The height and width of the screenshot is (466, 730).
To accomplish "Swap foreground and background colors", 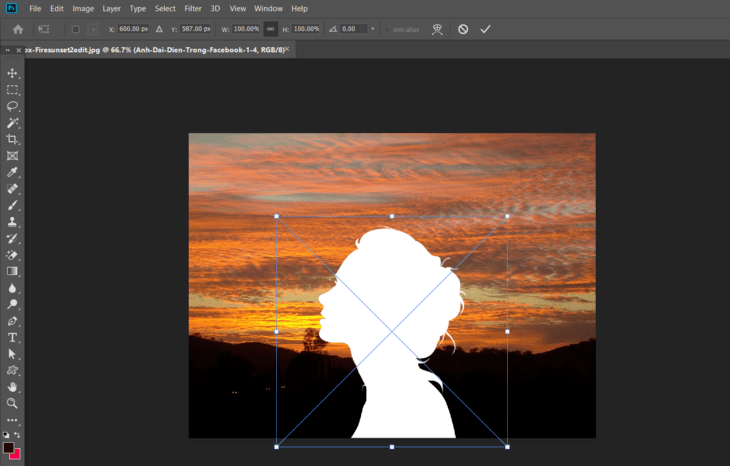I will click(x=17, y=434).
